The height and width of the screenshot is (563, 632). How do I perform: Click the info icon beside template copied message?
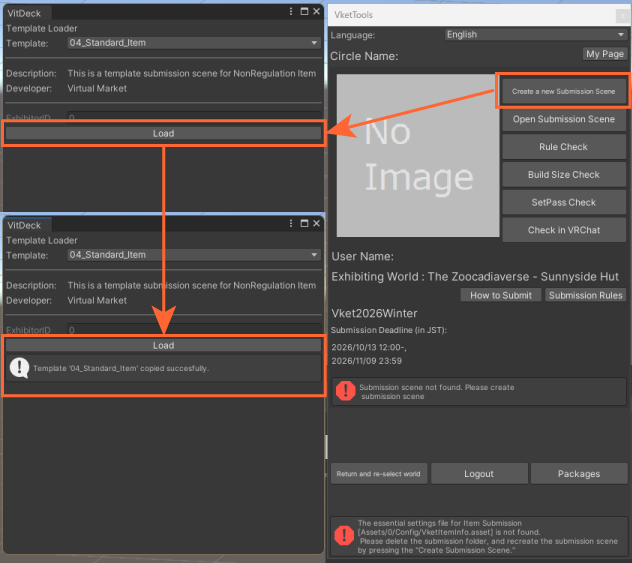[x=19, y=368]
